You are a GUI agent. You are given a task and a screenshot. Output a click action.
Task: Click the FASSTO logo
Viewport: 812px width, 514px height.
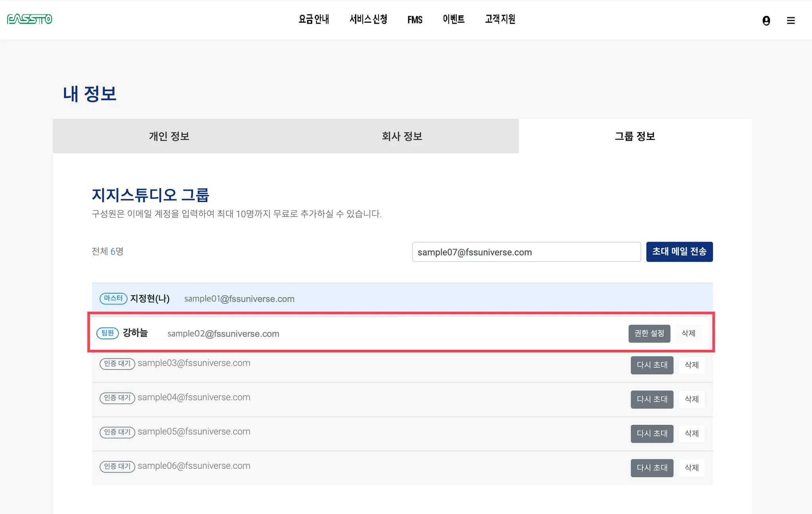pyautogui.click(x=30, y=19)
